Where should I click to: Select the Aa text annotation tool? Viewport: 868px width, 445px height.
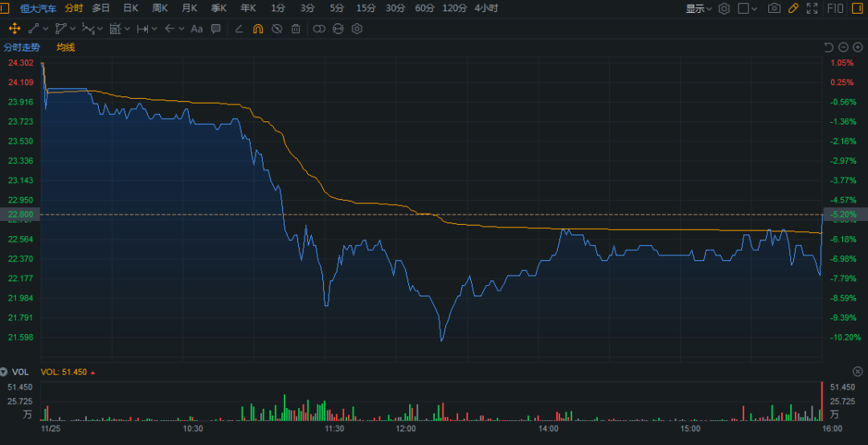pos(197,29)
